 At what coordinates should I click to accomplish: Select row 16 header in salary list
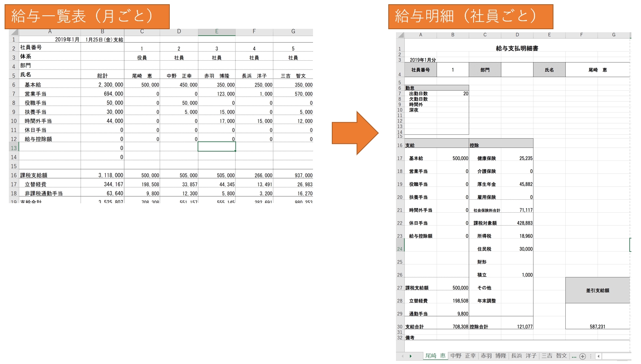pyautogui.click(x=14, y=175)
